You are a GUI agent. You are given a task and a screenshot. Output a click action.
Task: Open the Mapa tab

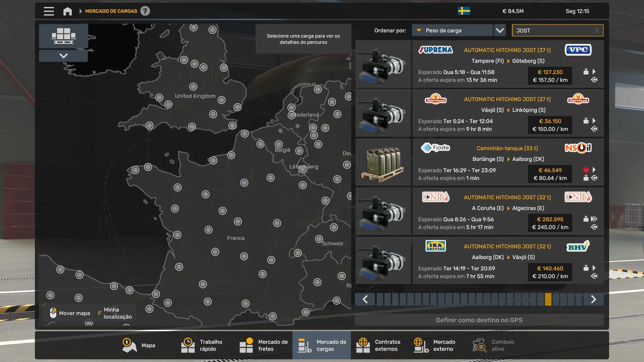(x=139, y=345)
